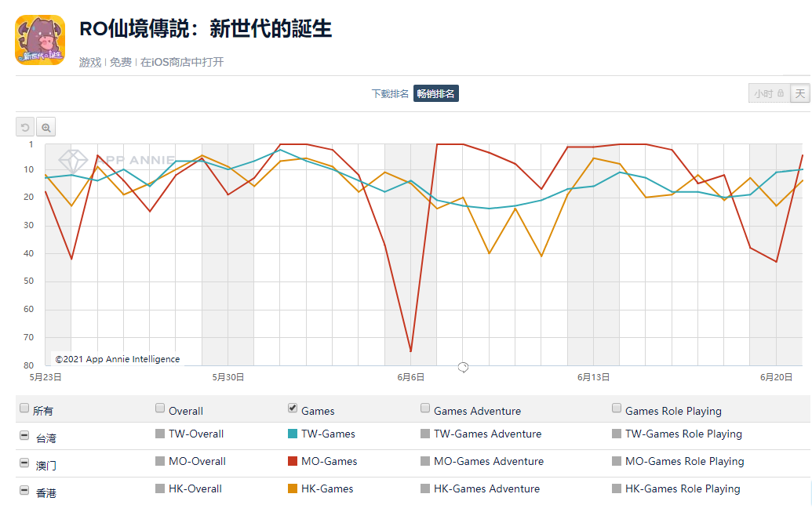Toggle the orange HK-Games series swatch
812x512 pixels.
[293, 488]
